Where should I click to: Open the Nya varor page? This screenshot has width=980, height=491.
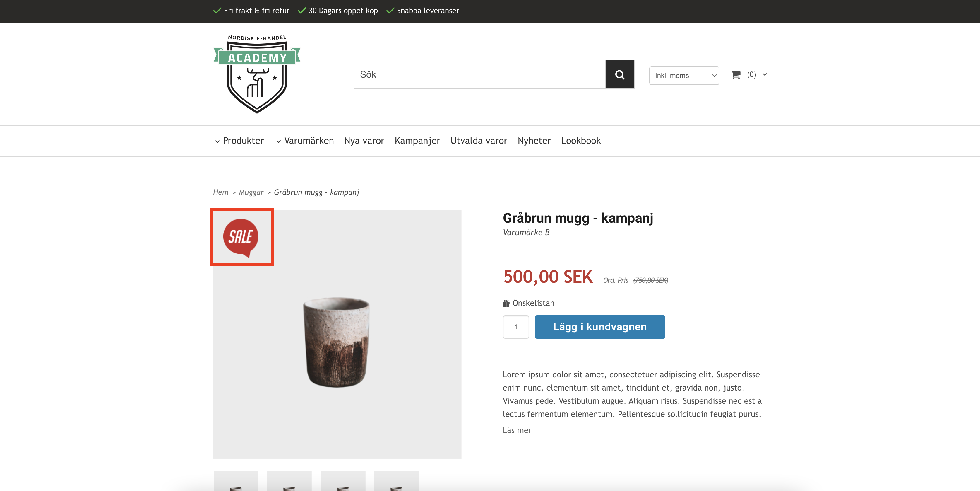coord(364,141)
